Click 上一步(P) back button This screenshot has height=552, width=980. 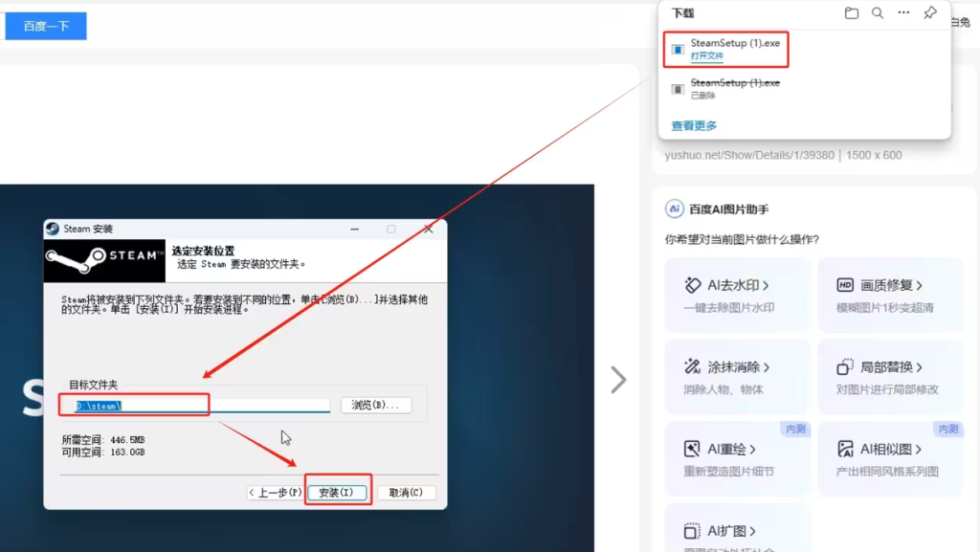(275, 492)
